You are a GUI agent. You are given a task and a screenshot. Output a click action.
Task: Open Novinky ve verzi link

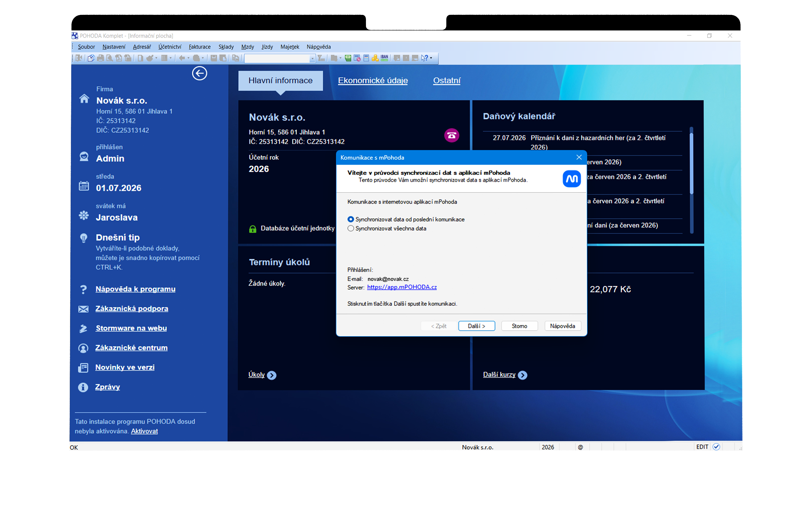pyautogui.click(x=125, y=367)
